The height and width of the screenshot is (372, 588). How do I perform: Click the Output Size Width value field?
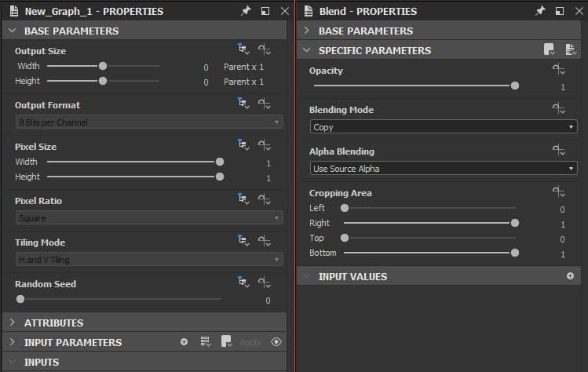206,67
